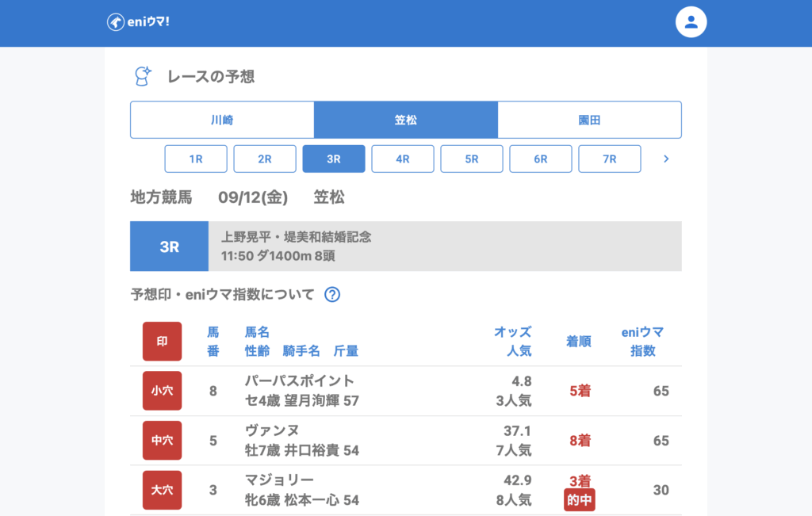The width and height of the screenshot is (812, 516).
Task: Click the 大穴 prediction mark badge
Action: pos(163,490)
